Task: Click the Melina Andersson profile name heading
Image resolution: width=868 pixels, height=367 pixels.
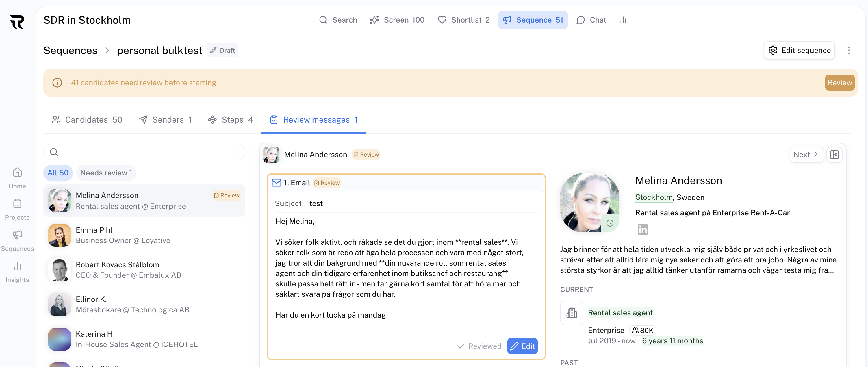Action: tap(678, 181)
